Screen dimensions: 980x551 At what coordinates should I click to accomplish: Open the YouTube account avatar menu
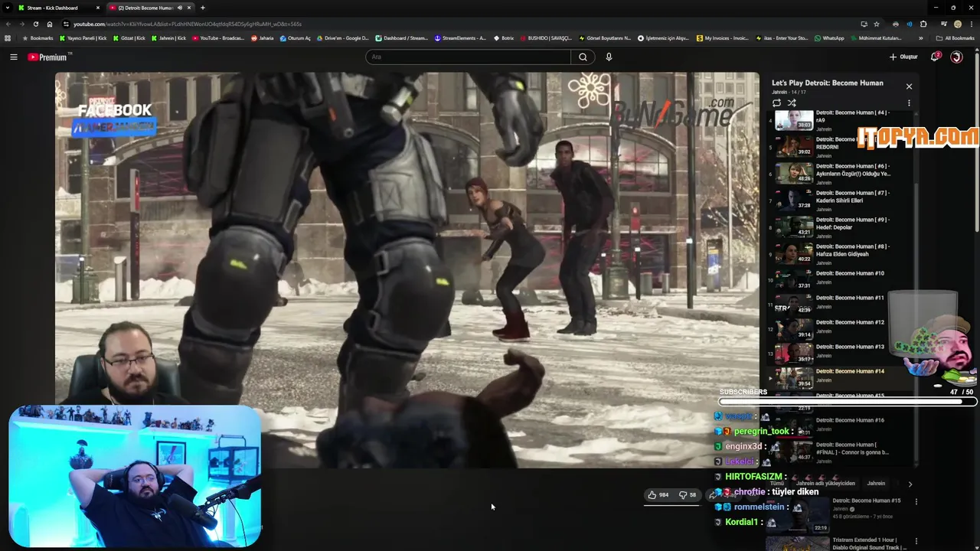pyautogui.click(x=956, y=57)
